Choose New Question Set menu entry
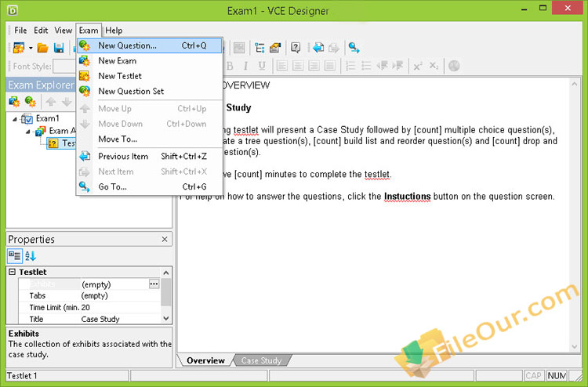 coord(150,91)
